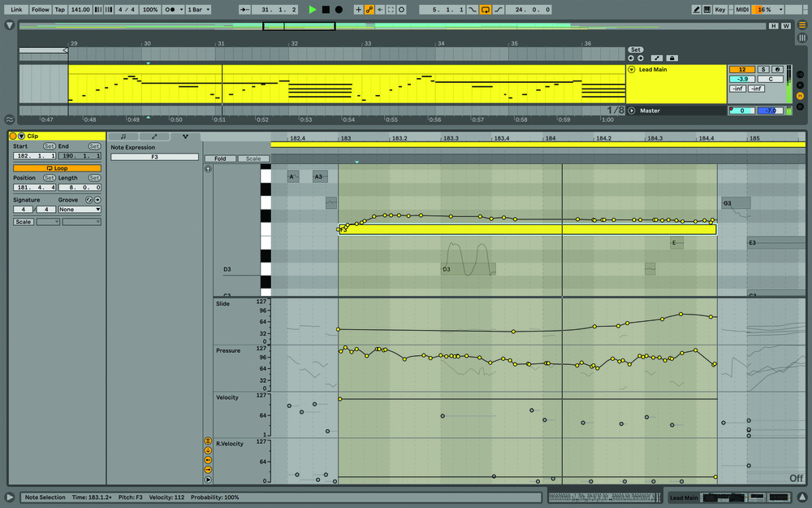Click the Stop transport button

(326, 9)
